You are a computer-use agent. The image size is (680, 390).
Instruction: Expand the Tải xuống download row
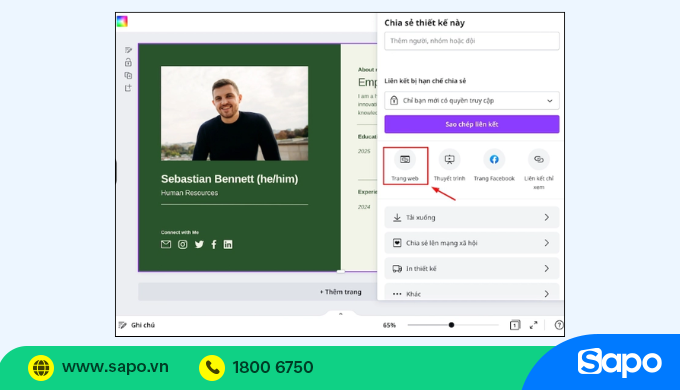tap(472, 217)
